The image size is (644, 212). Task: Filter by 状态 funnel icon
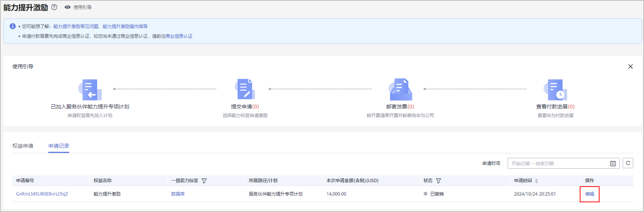click(x=439, y=181)
